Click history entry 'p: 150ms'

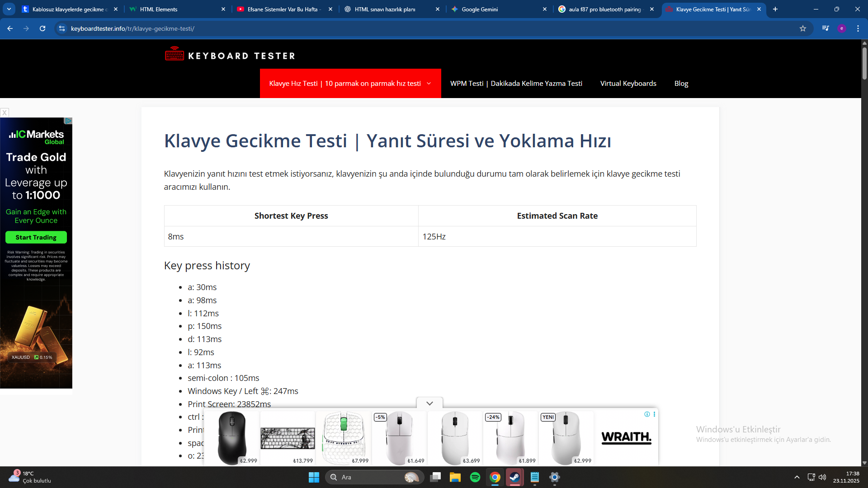coord(205,326)
